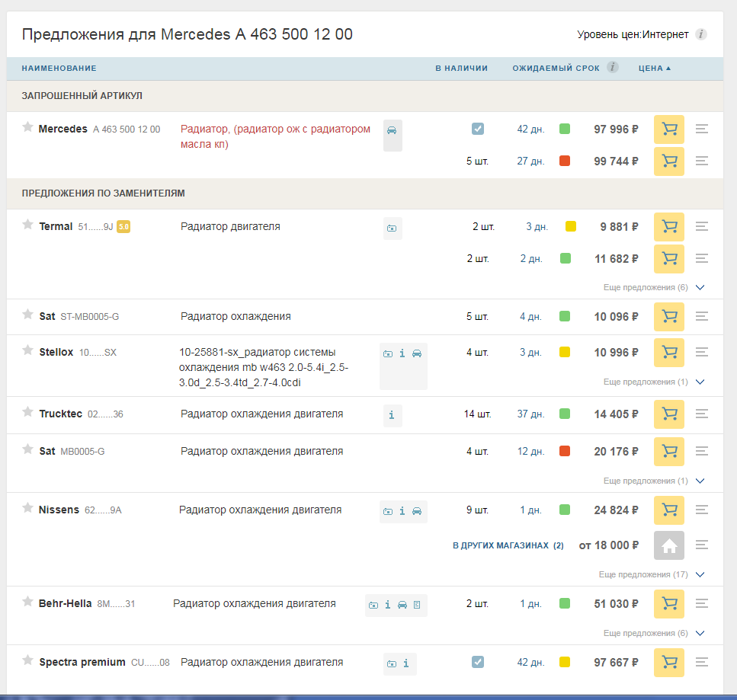Open the info icon in Stellox row

(x=402, y=353)
